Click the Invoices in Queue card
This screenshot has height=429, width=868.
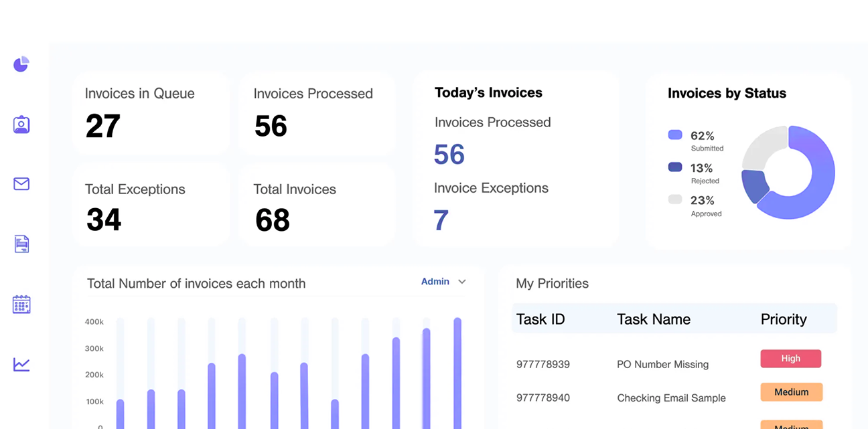pyautogui.click(x=151, y=112)
